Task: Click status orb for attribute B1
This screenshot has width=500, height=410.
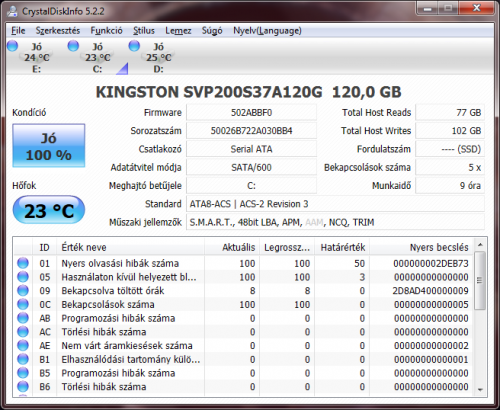Action: coord(23,359)
